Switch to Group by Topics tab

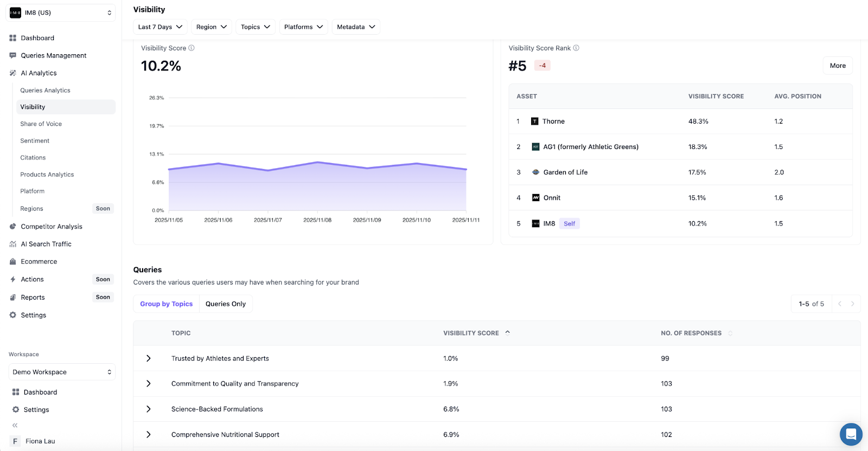pyautogui.click(x=167, y=304)
